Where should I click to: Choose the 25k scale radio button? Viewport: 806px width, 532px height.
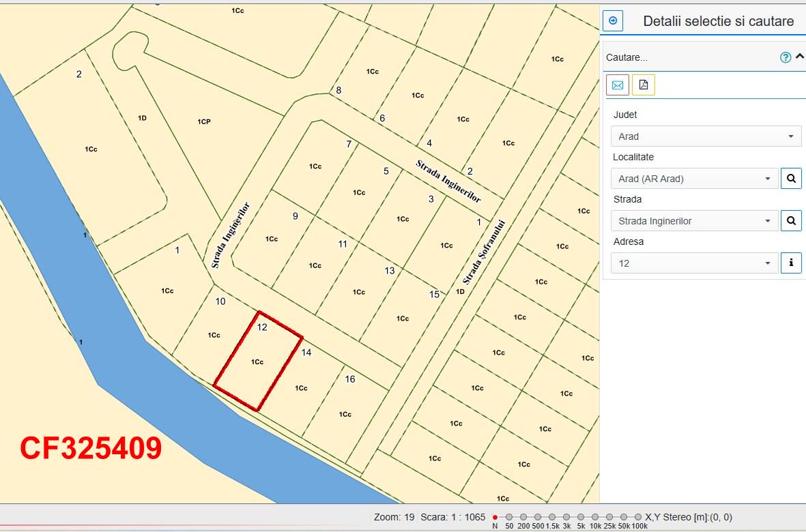click(x=609, y=517)
